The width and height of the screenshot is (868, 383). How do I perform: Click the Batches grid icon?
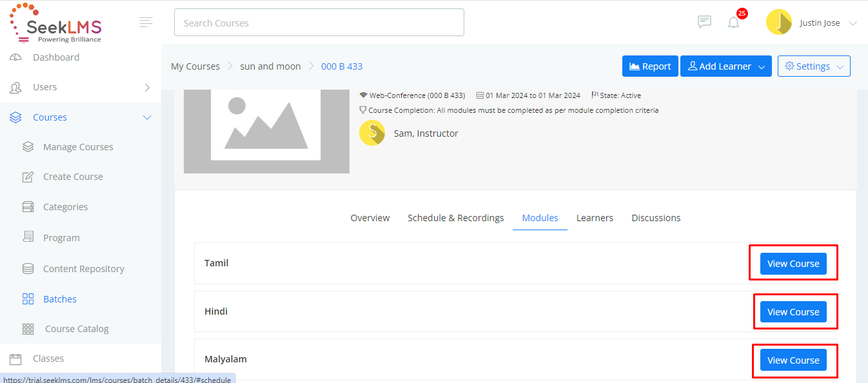click(x=28, y=299)
